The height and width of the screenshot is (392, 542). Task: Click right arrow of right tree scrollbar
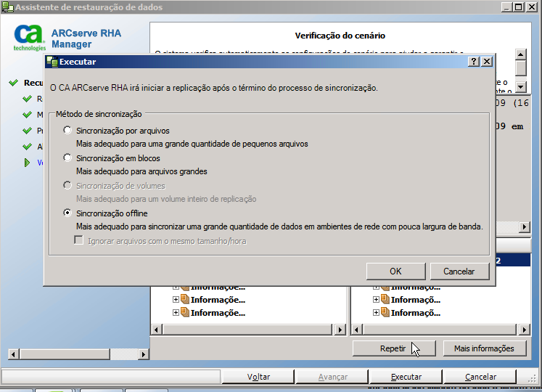tap(525, 330)
